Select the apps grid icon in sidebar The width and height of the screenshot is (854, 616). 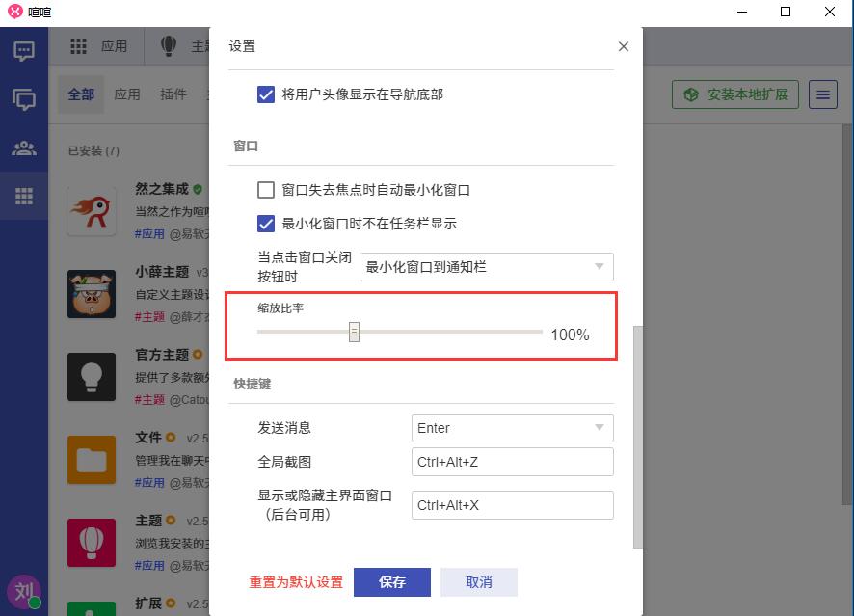coord(24,196)
